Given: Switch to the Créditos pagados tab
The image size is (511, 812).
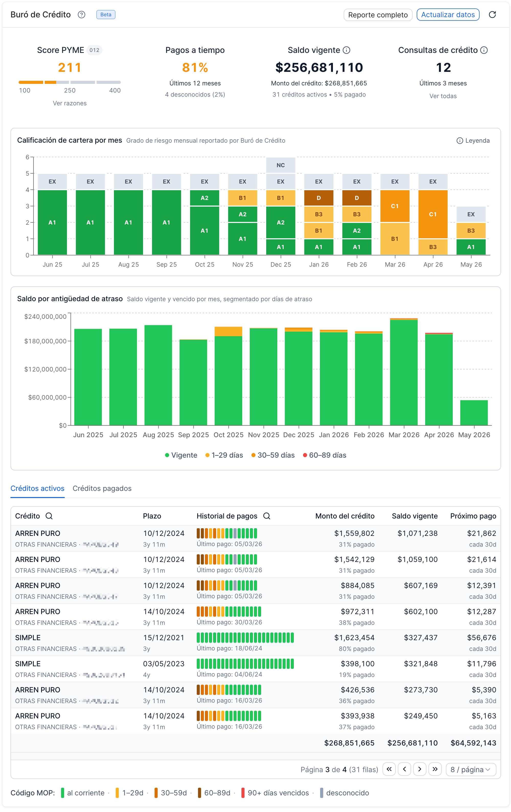Looking at the screenshot, I should (x=102, y=488).
